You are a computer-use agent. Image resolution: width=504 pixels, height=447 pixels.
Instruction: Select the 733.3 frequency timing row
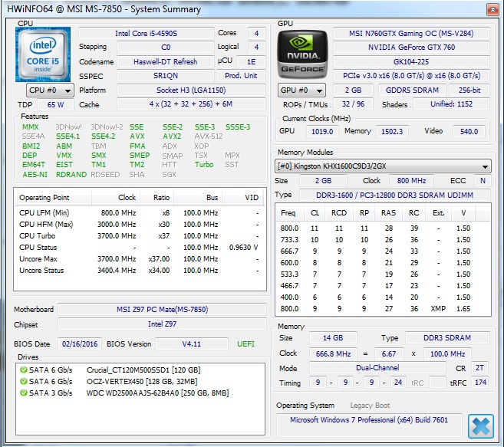(x=383, y=240)
